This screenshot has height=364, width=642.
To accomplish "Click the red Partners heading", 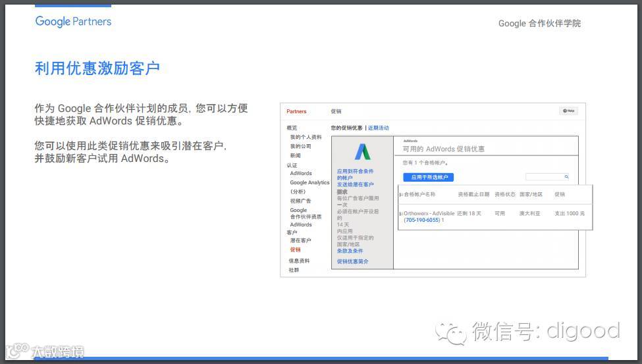I will pos(296,111).
